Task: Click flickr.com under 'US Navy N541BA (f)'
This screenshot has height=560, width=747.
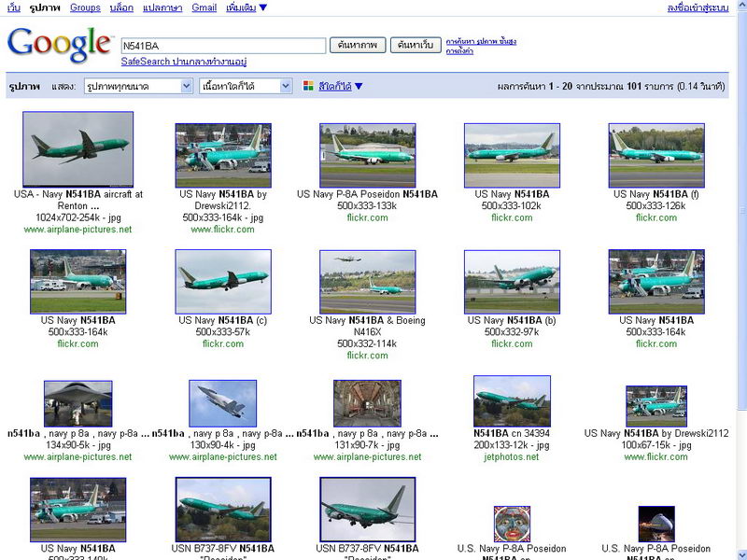Action: [656, 217]
